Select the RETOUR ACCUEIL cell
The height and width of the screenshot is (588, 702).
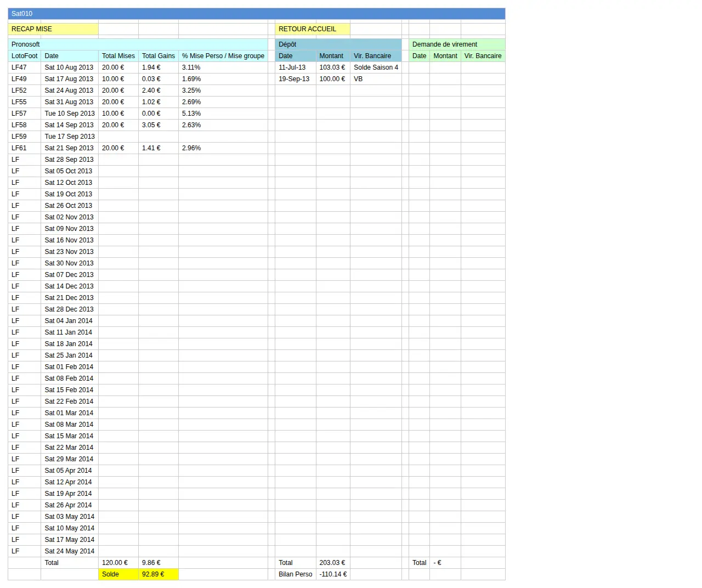pyautogui.click(x=313, y=29)
